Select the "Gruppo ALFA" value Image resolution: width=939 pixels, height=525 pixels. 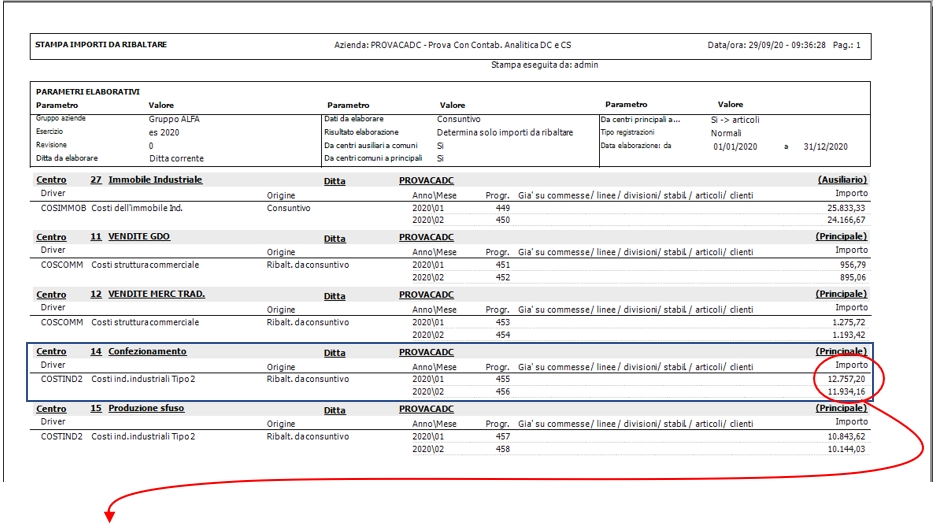[174, 119]
